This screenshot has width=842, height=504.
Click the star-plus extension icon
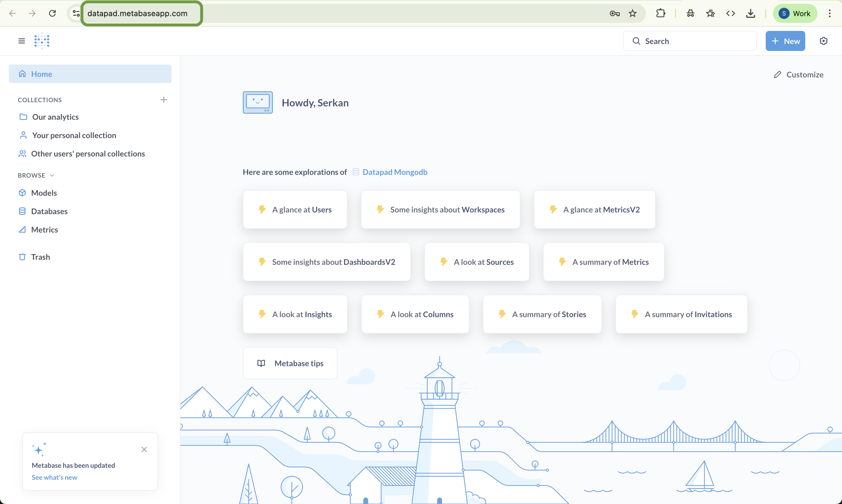pyautogui.click(x=711, y=14)
